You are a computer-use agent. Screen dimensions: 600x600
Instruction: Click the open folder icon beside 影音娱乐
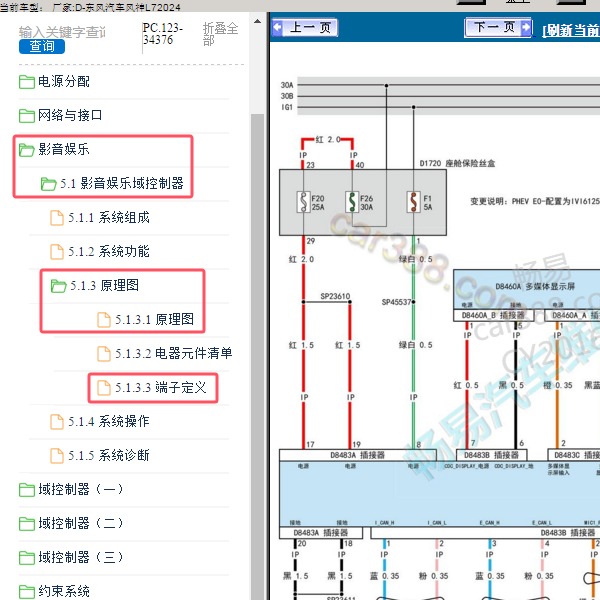click(x=27, y=150)
